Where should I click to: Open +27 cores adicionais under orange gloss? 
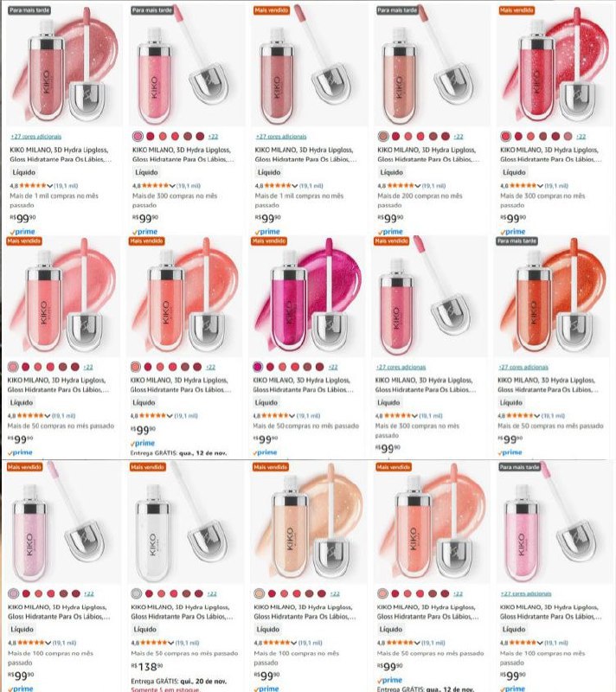(523, 367)
